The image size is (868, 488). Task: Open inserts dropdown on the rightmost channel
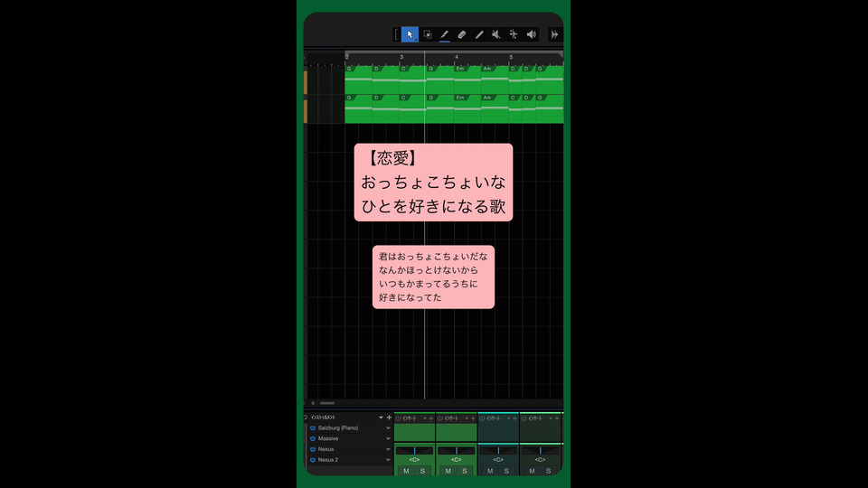[551, 418]
